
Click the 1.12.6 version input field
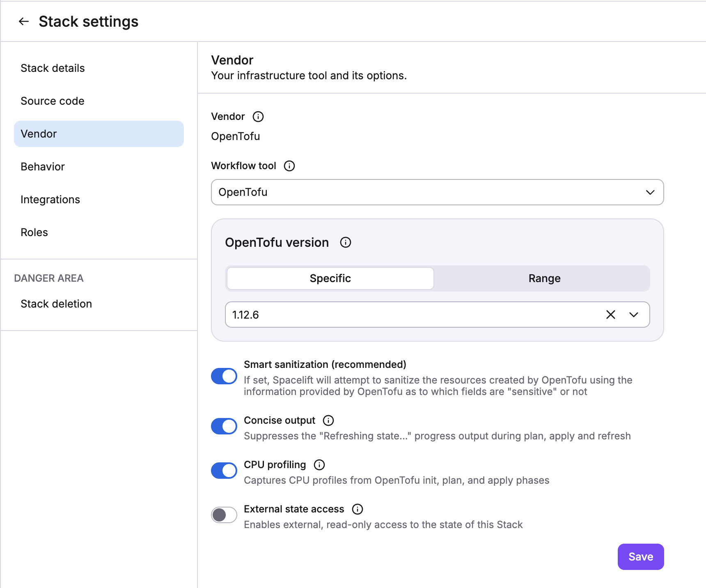[x=438, y=315]
